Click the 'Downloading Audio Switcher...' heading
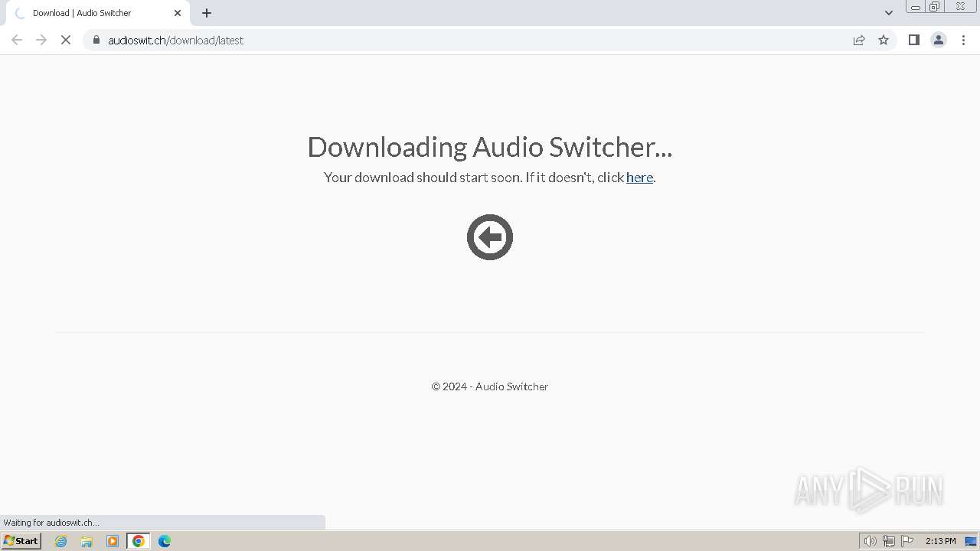This screenshot has height=551, width=980. pyautogui.click(x=490, y=147)
